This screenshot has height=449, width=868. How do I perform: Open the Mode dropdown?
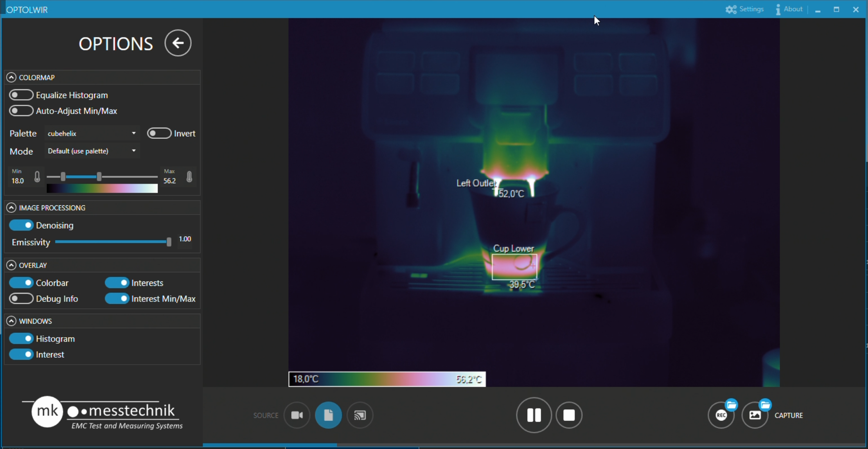click(91, 151)
